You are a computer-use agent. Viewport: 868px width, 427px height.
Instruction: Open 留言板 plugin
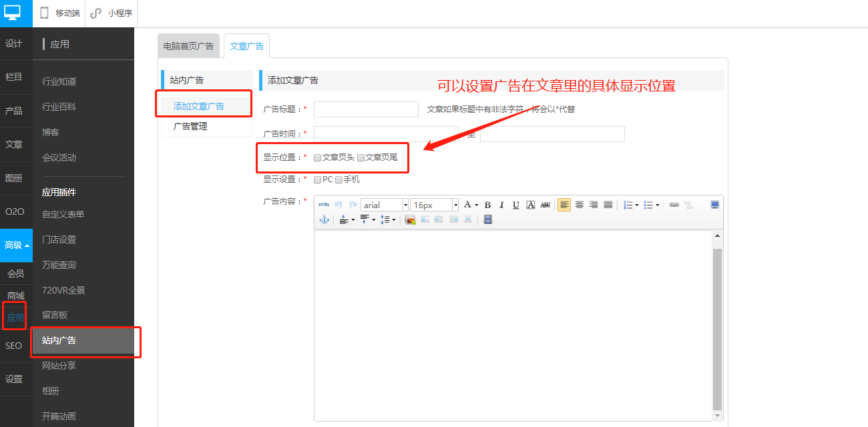pyautogui.click(x=55, y=315)
